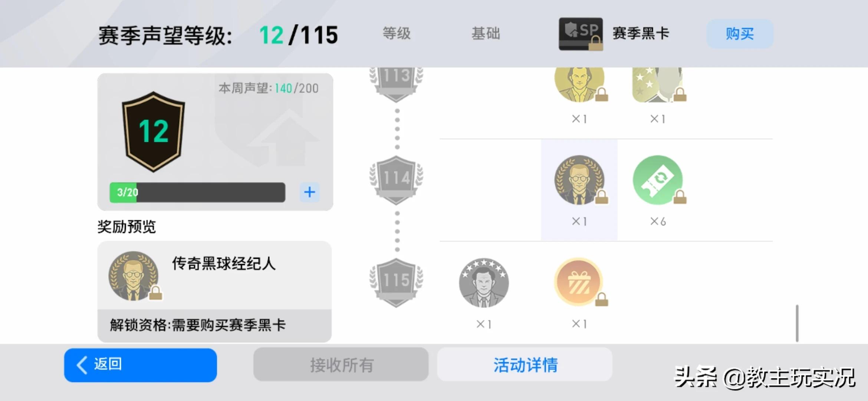This screenshot has width=868, height=401.
Task: Tap the grey star agent reward at level 115
Action: pyautogui.click(x=484, y=283)
